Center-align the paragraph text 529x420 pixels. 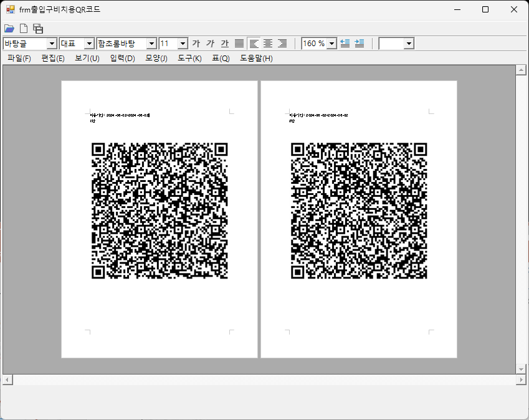coord(268,43)
